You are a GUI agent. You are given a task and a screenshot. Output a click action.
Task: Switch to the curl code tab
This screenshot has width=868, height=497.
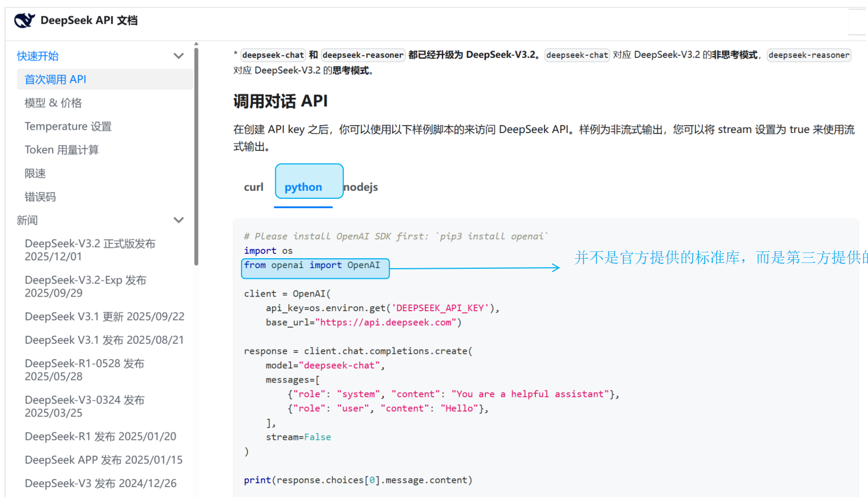pos(254,187)
